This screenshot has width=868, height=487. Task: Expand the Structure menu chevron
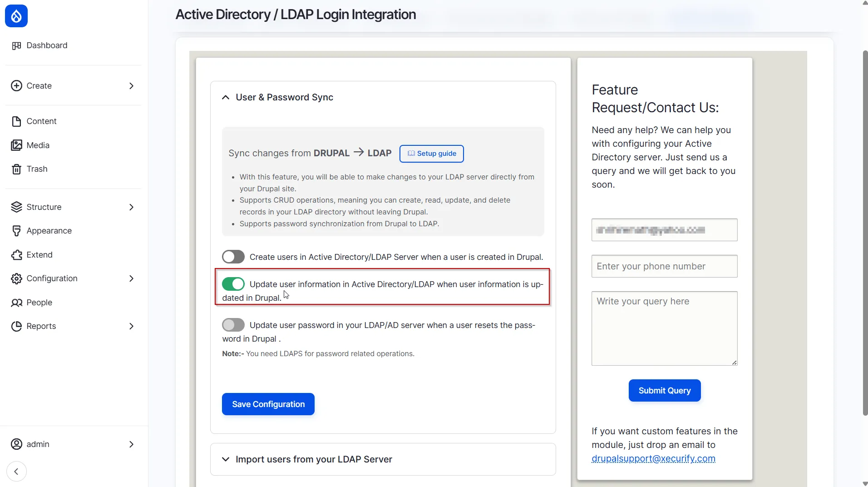click(x=131, y=207)
